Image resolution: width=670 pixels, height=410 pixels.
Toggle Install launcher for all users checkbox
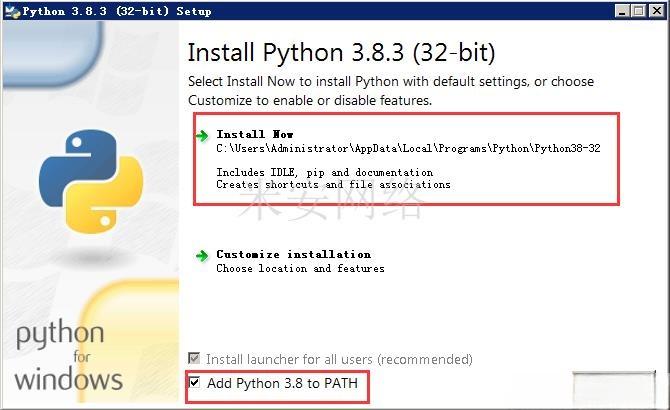(x=194, y=358)
